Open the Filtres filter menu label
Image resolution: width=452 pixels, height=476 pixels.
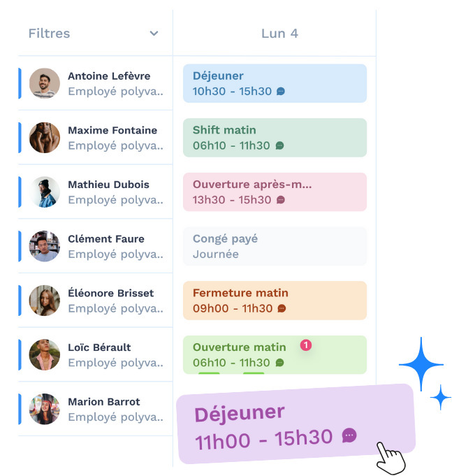tap(49, 34)
